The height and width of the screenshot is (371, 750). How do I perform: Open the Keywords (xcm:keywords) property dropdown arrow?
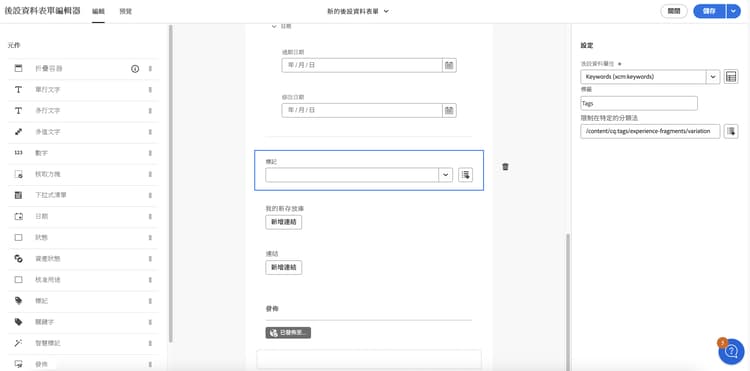click(713, 76)
